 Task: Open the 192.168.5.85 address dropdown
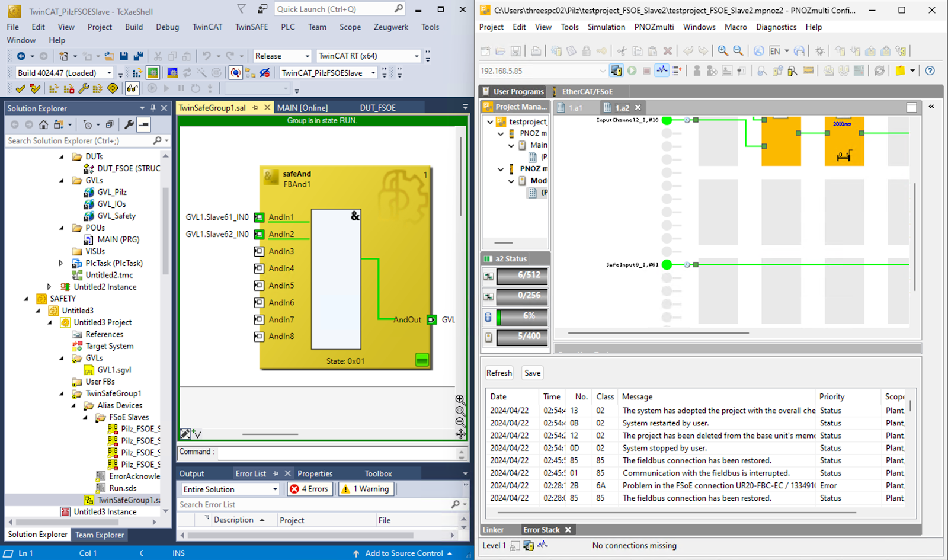tap(603, 71)
